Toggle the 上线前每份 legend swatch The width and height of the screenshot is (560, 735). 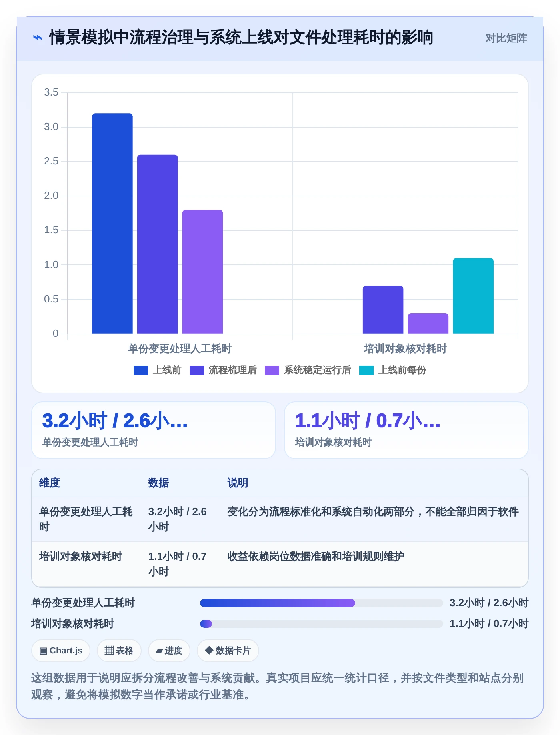point(366,370)
